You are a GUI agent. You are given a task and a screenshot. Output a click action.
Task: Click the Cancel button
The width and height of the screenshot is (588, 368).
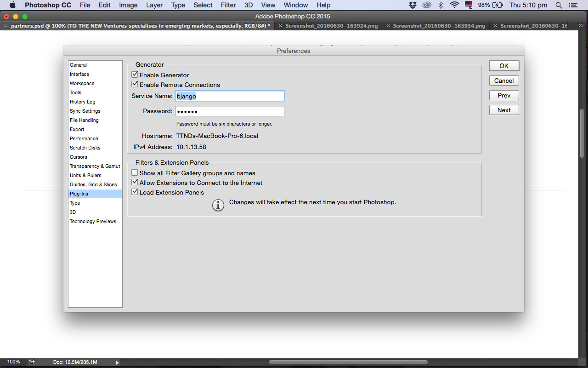click(504, 80)
